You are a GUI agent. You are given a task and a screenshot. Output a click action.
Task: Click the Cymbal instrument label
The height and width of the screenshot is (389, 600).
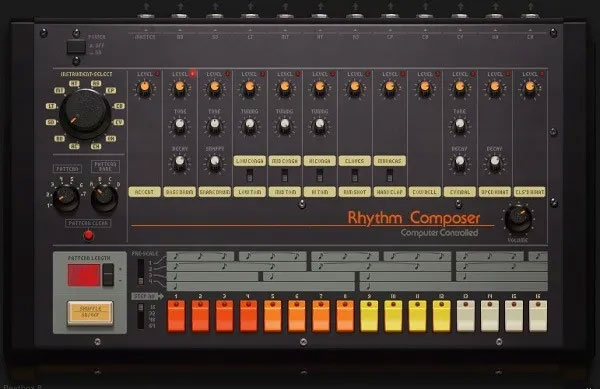point(460,192)
